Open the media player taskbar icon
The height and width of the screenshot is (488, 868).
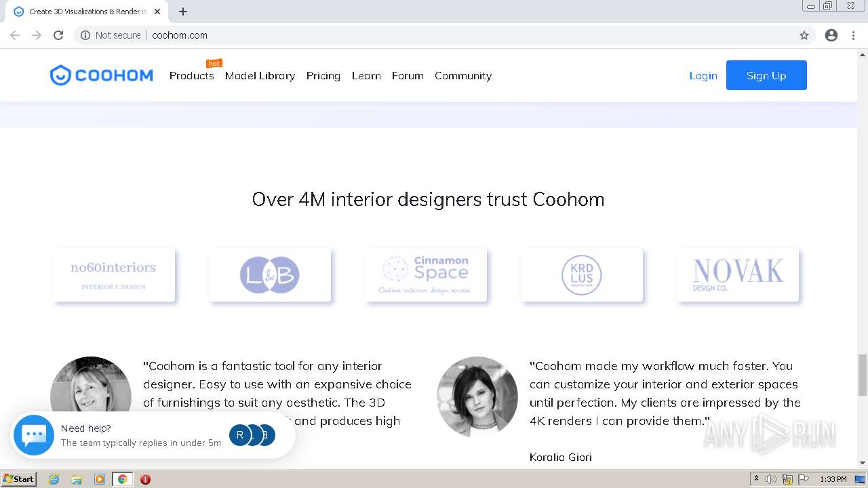click(x=99, y=479)
